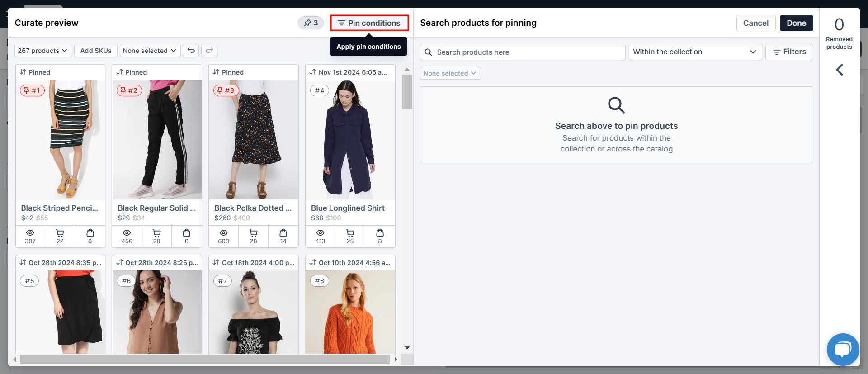Screen dimensions: 868x374
Task: Expand the 267 products dropdown
Action: [x=43, y=51]
